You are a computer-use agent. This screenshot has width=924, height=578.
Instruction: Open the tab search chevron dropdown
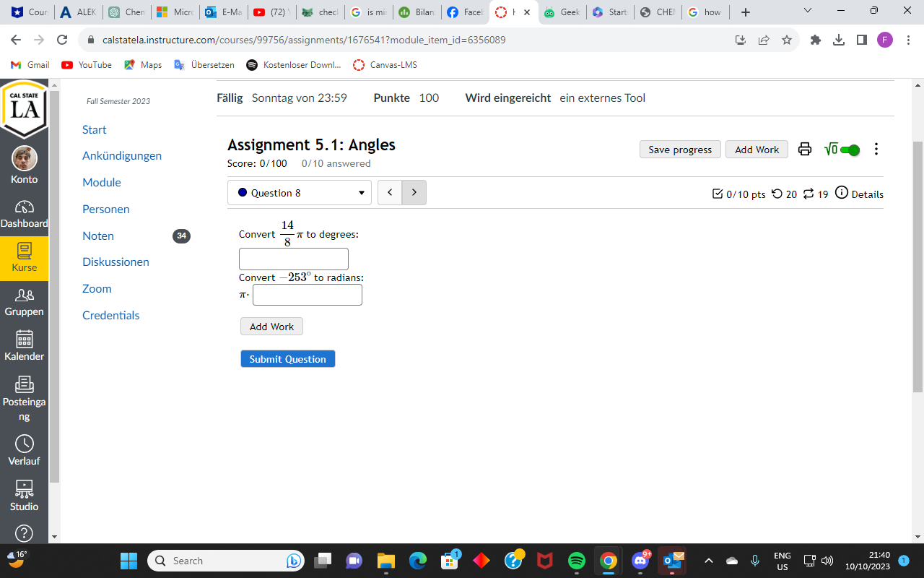click(808, 12)
